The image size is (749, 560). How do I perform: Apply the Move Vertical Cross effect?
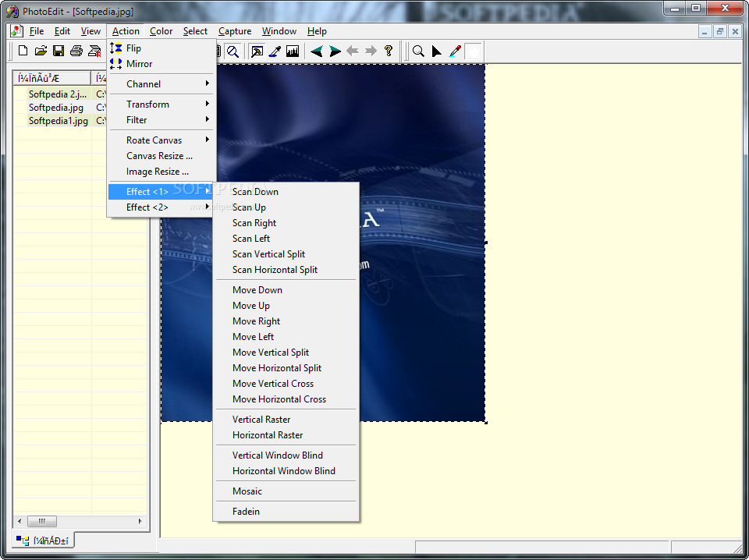pos(286,384)
